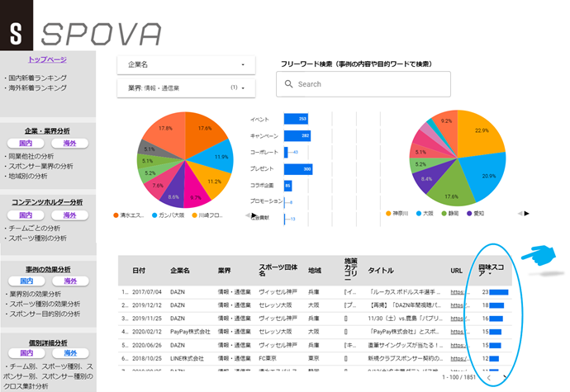The width and height of the screenshot is (570, 392).
Task: Click FC東京 team cell
Action: pos(268,358)
